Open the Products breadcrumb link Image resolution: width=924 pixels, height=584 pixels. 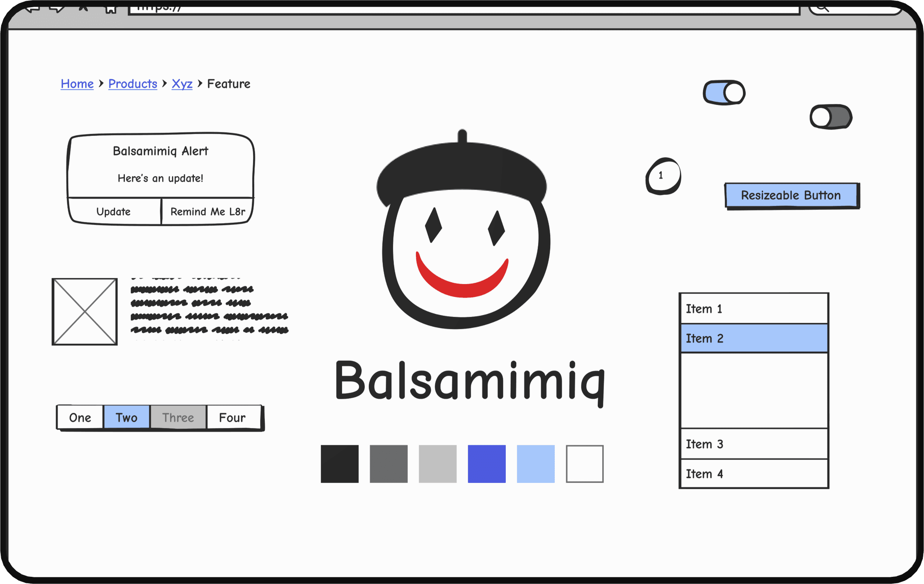point(133,84)
